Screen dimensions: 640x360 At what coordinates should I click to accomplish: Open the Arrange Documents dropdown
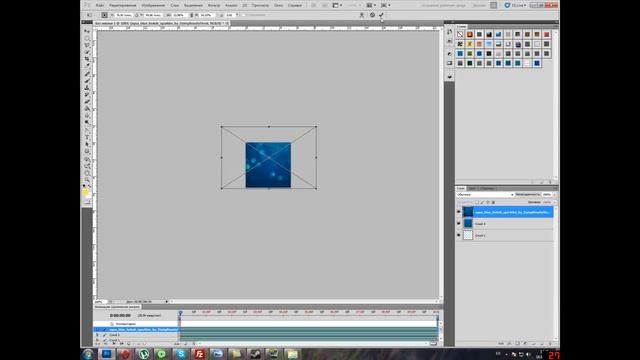pyautogui.click(x=371, y=5)
